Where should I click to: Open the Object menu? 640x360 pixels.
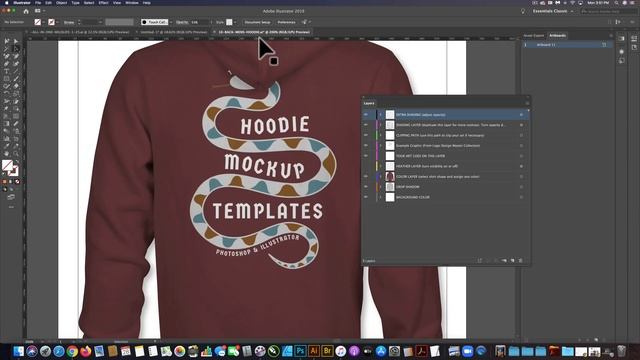tap(62, 2)
